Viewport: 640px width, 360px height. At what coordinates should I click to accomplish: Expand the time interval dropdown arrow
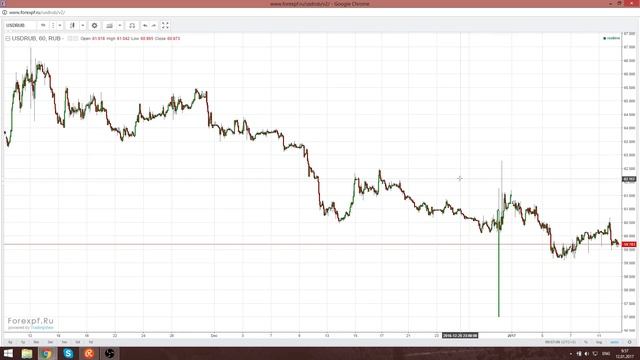pyautogui.click(x=60, y=25)
